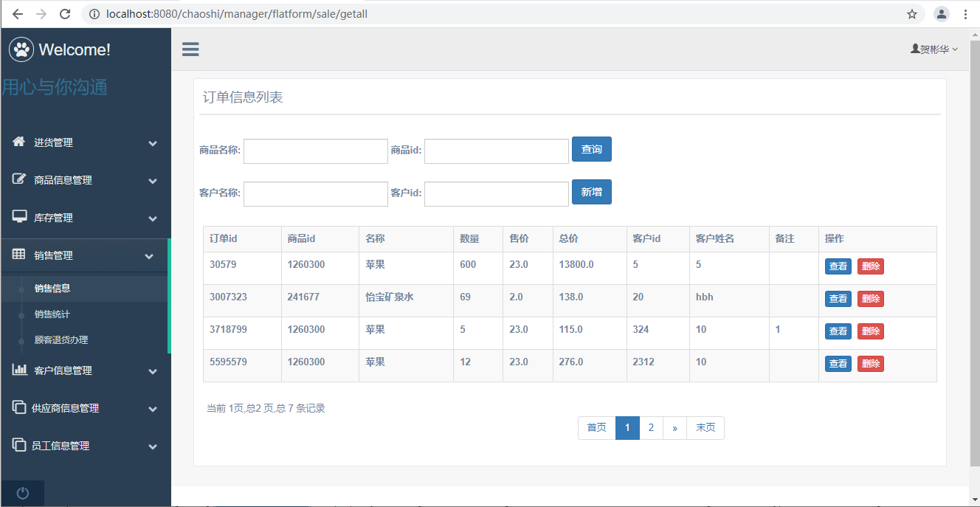980x507 pixels.
Task: Reload the page with refresh icon
Action: pyautogui.click(x=65, y=14)
